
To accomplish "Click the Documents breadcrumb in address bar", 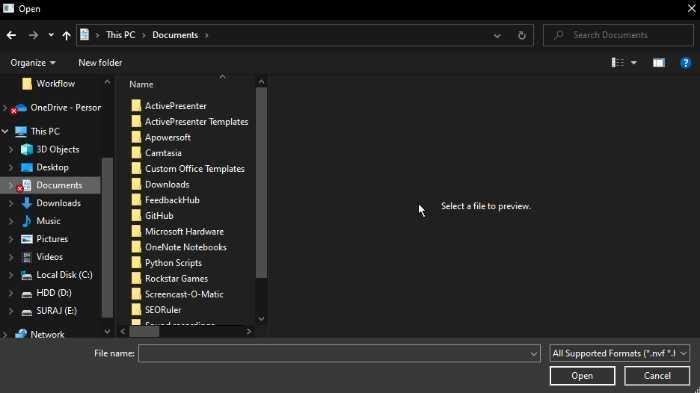I will click(x=175, y=35).
